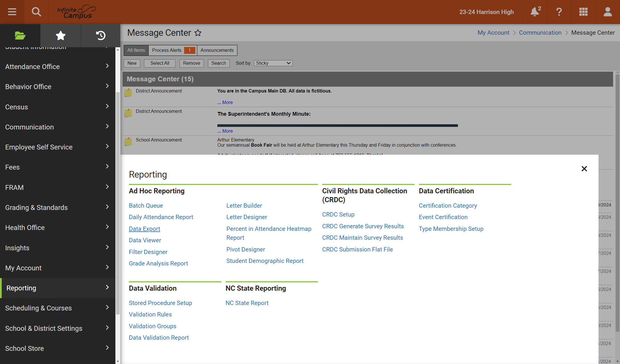Open Validation Rules link
Screen dimensions: 620x364
150,314
